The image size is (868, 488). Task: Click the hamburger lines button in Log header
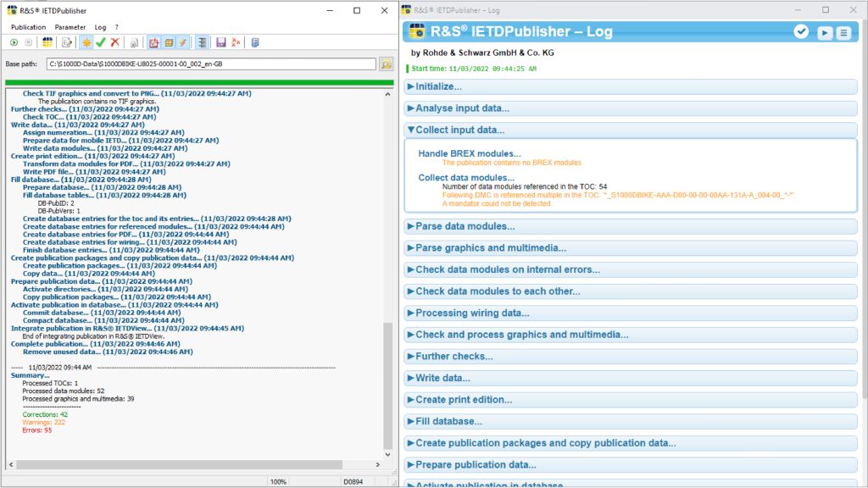click(x=843, y=33)
